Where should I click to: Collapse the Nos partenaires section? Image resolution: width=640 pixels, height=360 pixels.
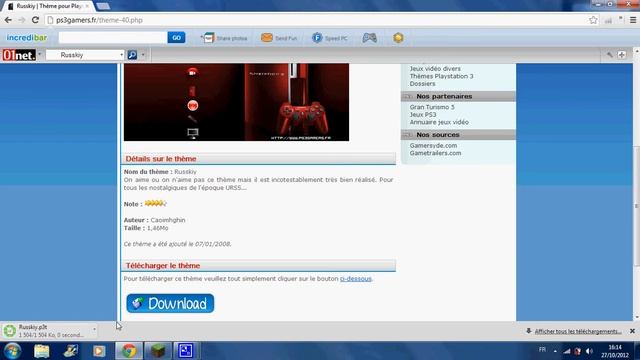tap(407, 96)
